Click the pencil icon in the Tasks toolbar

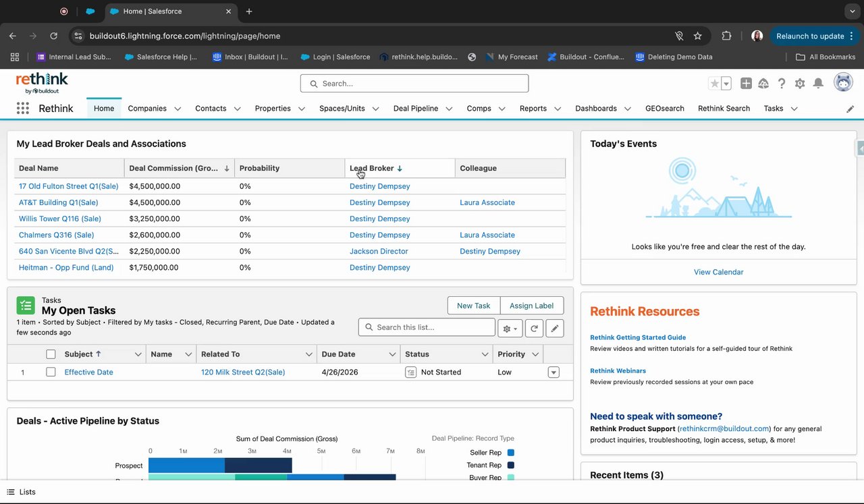tap(555, 329)
